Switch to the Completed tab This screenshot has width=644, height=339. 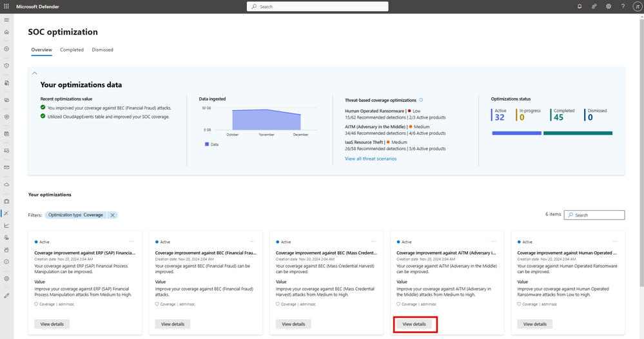pos(72,50)
